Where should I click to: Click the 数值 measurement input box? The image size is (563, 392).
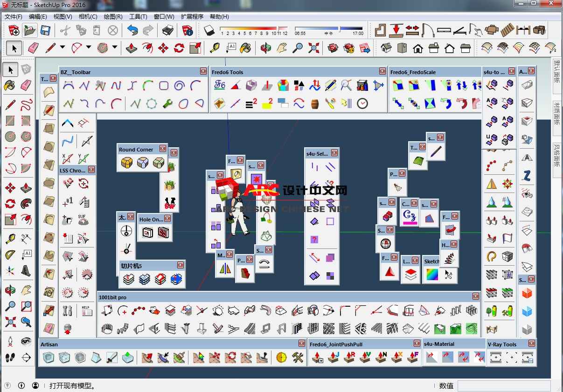click(504, 385)
